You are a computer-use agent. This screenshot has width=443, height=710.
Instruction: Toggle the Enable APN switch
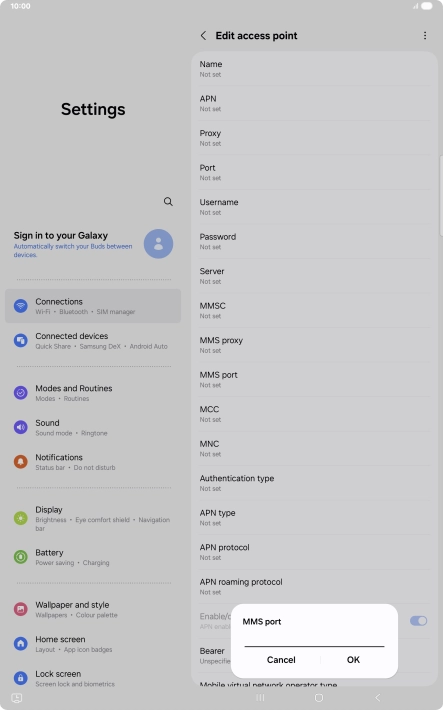coord(418,621)
